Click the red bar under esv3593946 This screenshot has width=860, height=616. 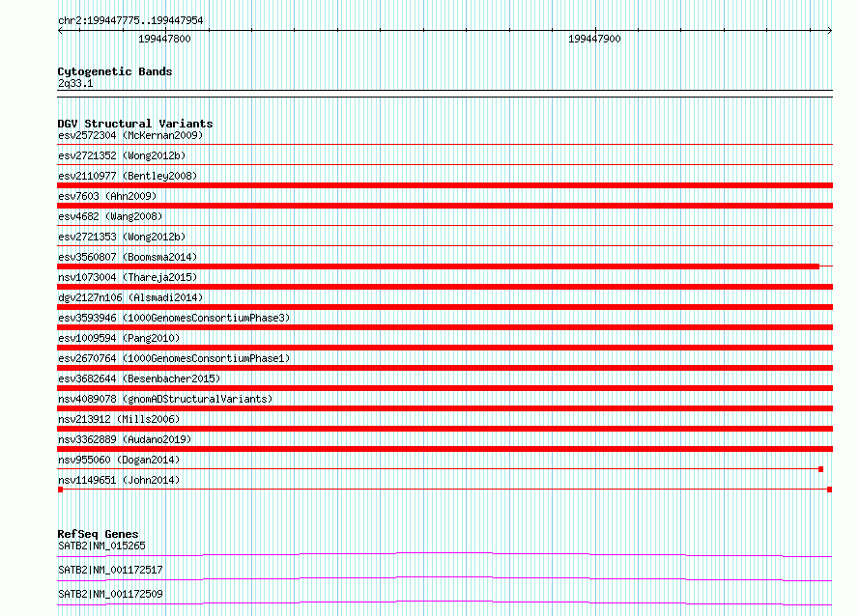point(444,327)
